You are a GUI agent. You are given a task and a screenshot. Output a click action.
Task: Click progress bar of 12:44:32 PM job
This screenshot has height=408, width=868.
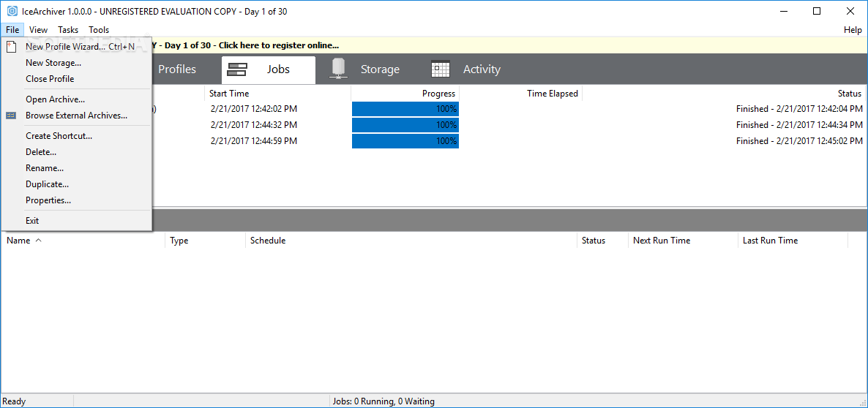tap(405, 125)
